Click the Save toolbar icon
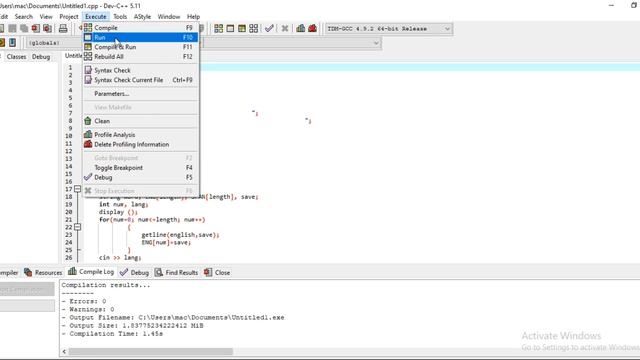This screenshot has height=360, width=640. [x=13, y=28]
